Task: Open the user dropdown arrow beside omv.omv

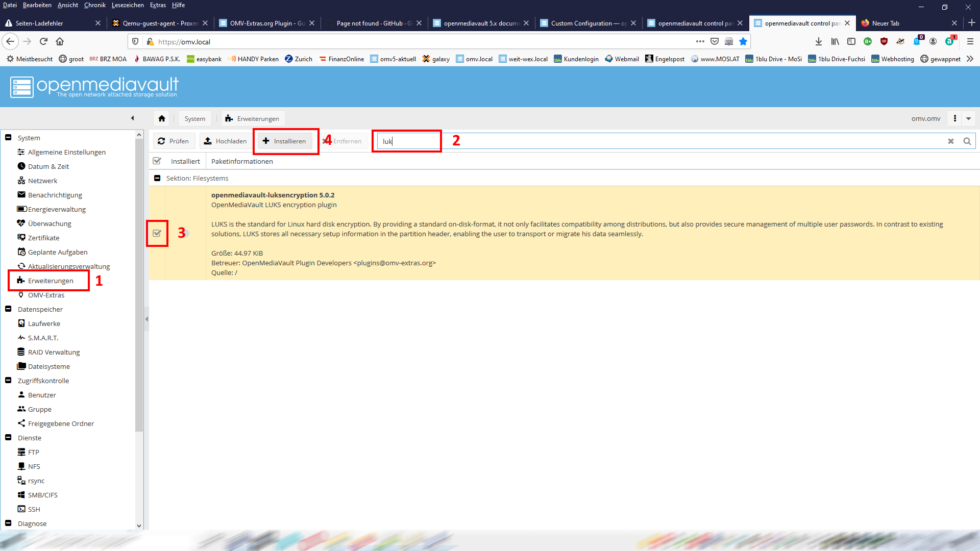Action: [x=968, y=118]
